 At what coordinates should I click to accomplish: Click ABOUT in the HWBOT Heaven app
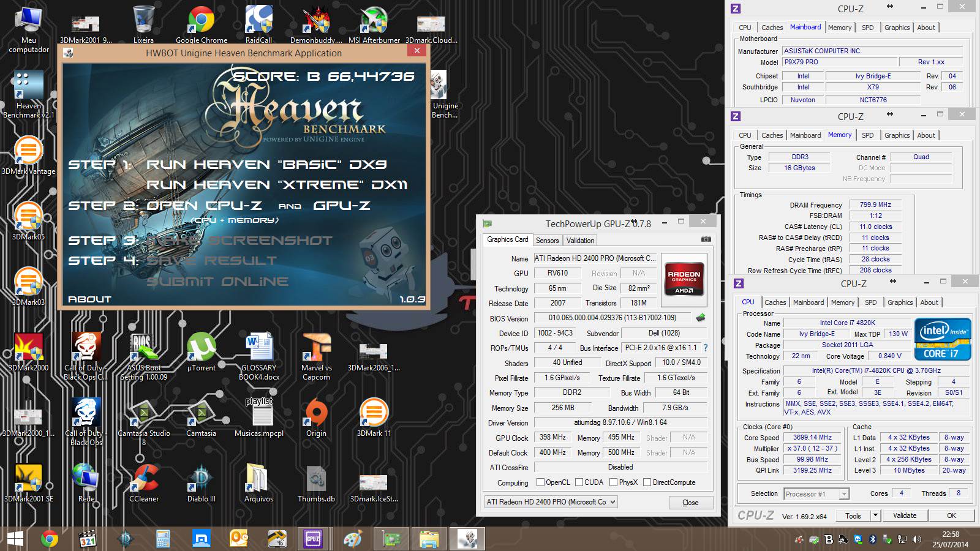pos(89,299)
